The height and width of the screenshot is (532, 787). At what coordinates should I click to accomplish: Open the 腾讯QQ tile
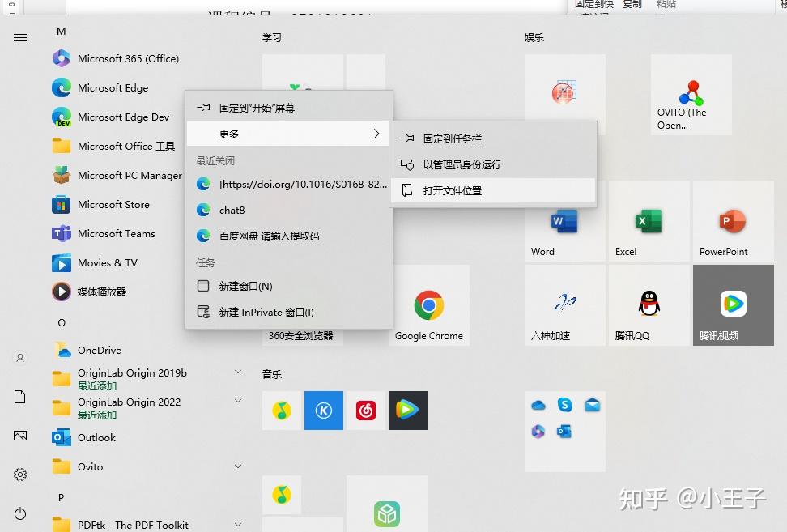[649, 305]
